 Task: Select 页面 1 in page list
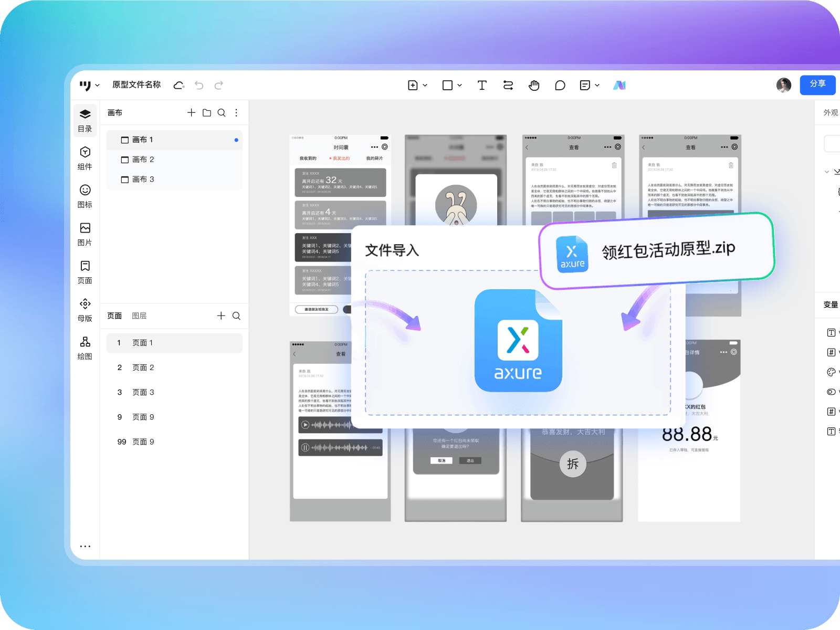pyautogui.click(x=174, y=343)
